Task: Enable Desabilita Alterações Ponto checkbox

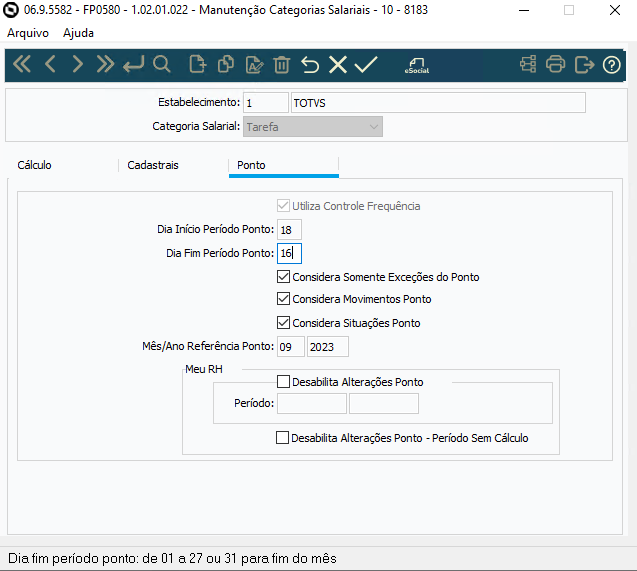Action: [x=283, y=381]
